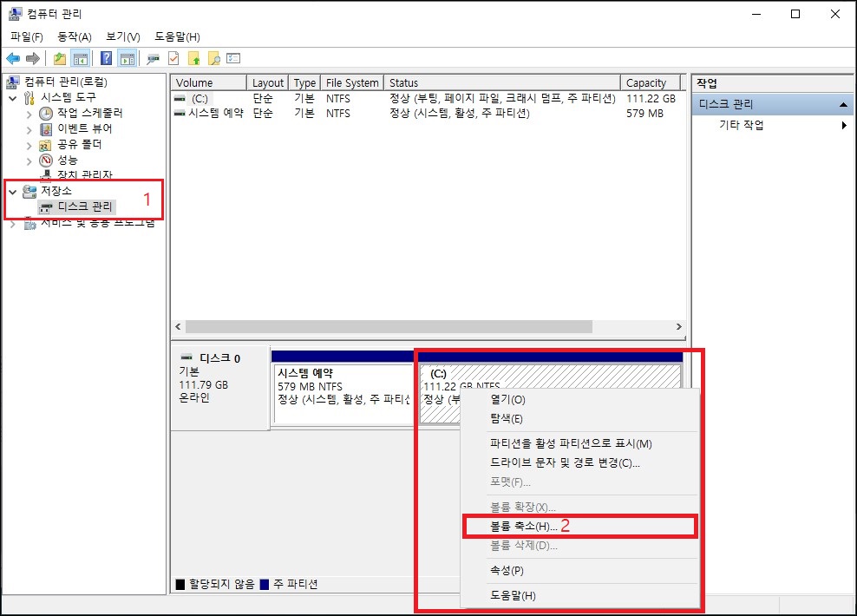
Task: Expand the 공유 폴더 node
Action: pos(29,146)
